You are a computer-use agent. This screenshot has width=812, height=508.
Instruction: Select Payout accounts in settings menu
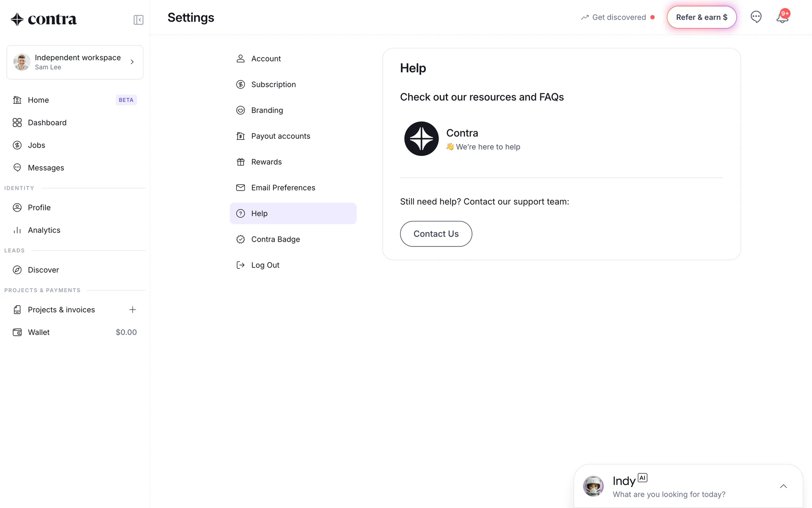click(x=280, y=136)
